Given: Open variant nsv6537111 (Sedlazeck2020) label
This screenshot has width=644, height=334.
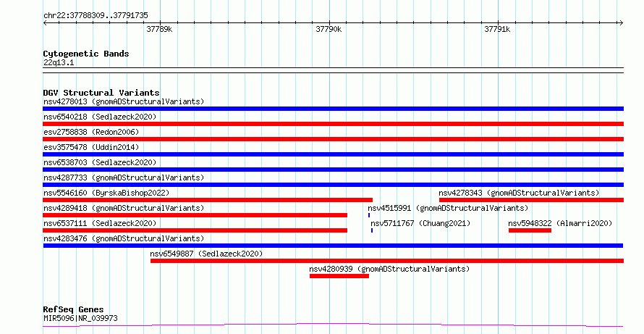Looking at the screenshot, I should tap(100, 223).
